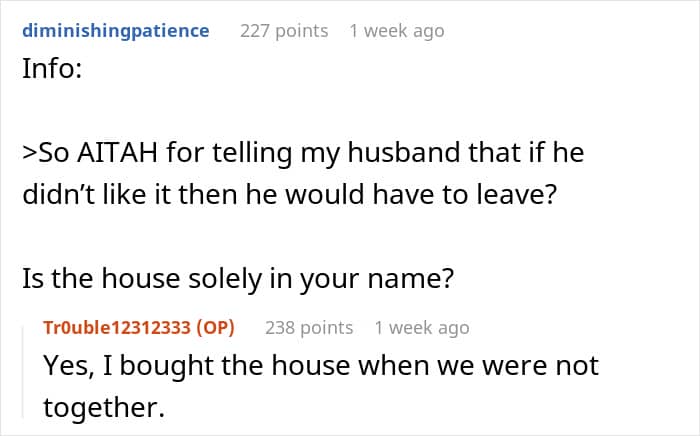
Task: Open the OP reply's '1 week ago' permalink
Action: click(422, 328)
